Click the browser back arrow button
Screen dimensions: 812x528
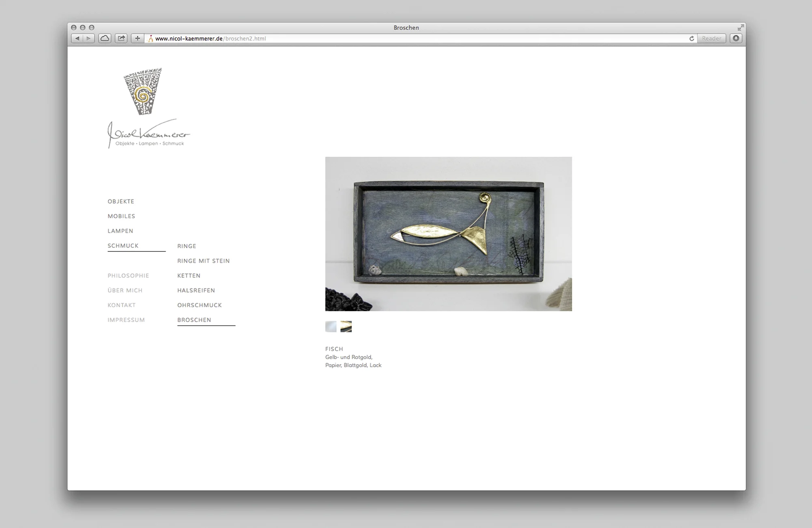point(77,39)
